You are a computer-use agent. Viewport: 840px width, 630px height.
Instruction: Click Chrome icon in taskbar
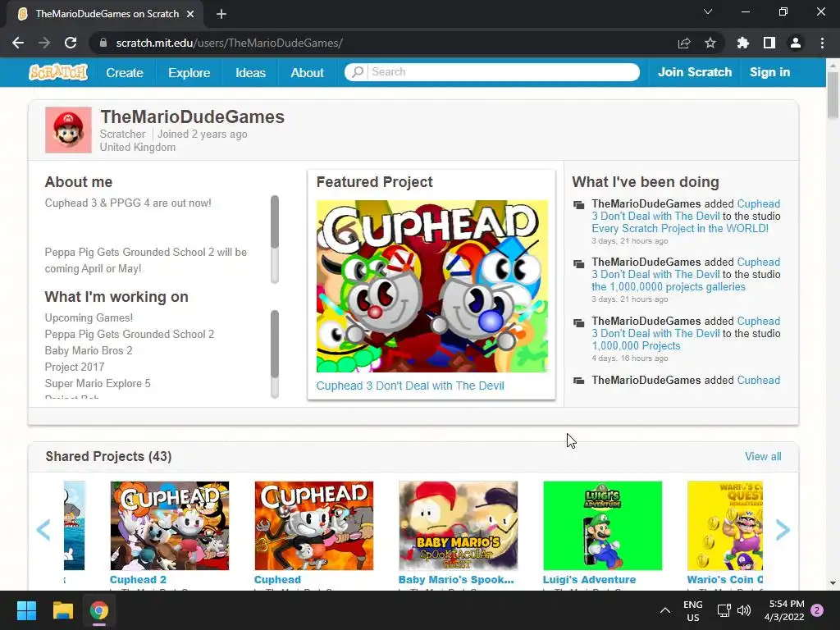point(99,610)
